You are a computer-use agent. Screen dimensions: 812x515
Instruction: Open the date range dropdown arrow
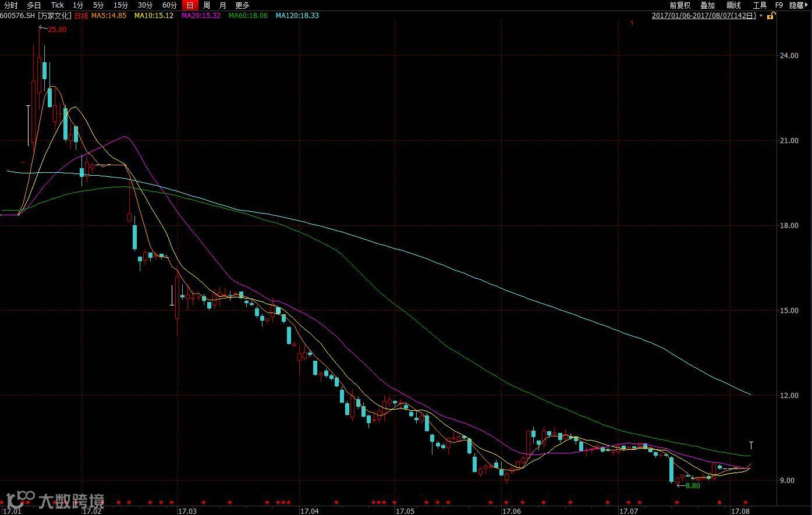[761, 16]
